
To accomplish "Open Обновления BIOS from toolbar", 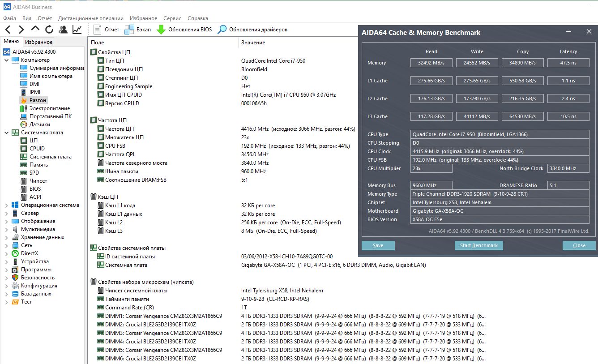I will point(184,30).
